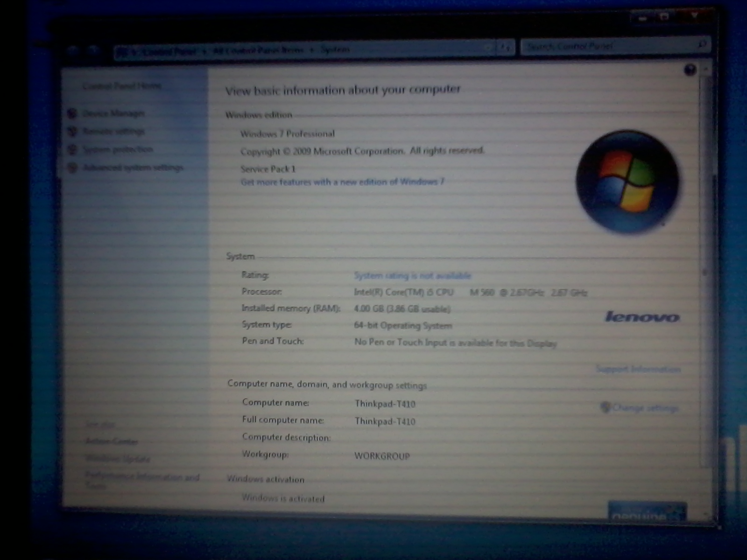The image size is (747, 560).
Task: Open the Windows Update link in sidebar
Action: 117,459
